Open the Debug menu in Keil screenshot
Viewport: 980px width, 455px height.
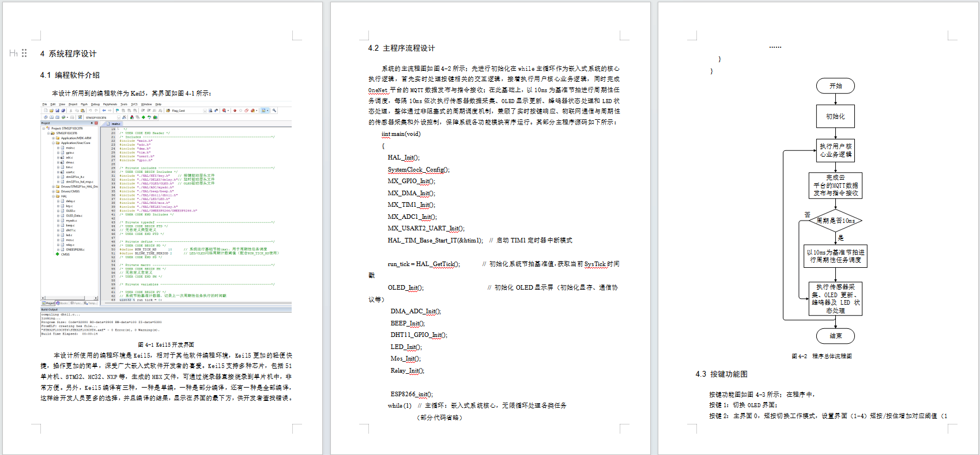tap(95, 104)
